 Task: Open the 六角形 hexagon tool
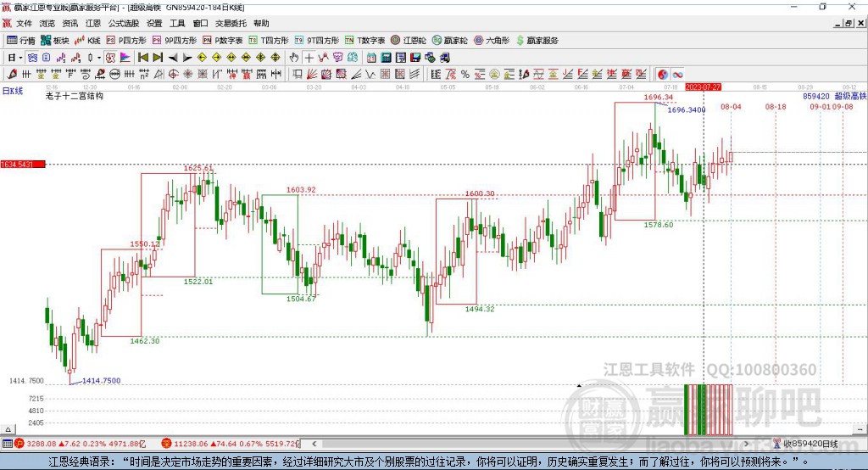(492, 41)
